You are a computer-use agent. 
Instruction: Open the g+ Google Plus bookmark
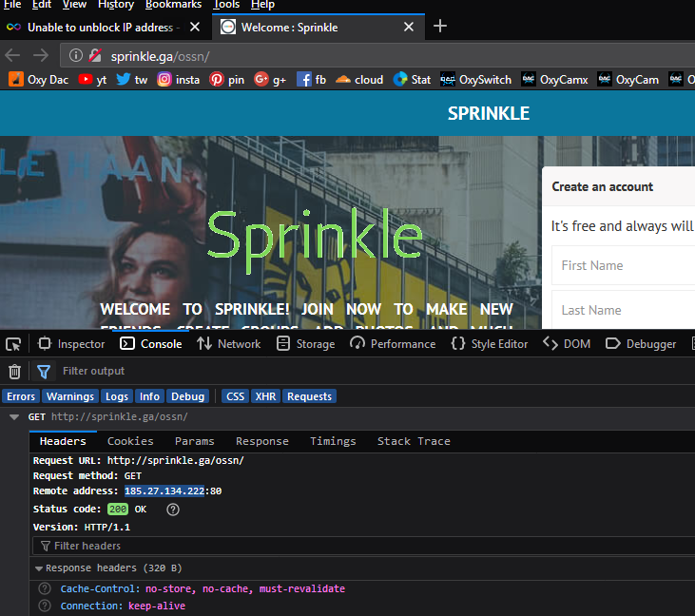pyautogui.click(x=269, y=80)
